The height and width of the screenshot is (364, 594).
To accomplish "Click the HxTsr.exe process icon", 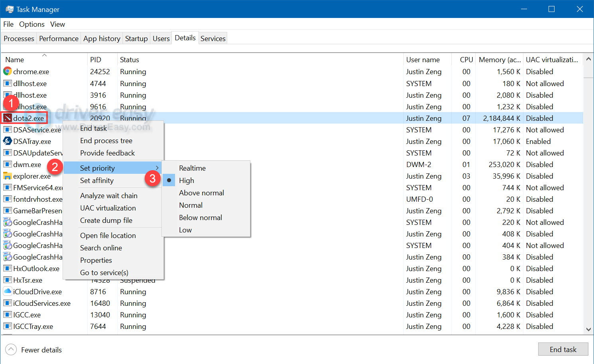I will click(x=7, y=280).
